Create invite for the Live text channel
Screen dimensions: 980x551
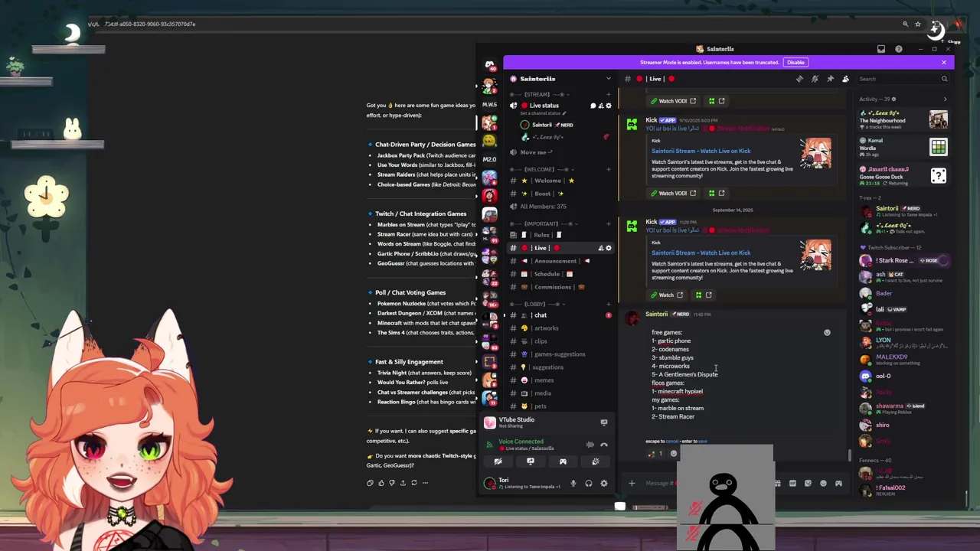click(601, 248)
